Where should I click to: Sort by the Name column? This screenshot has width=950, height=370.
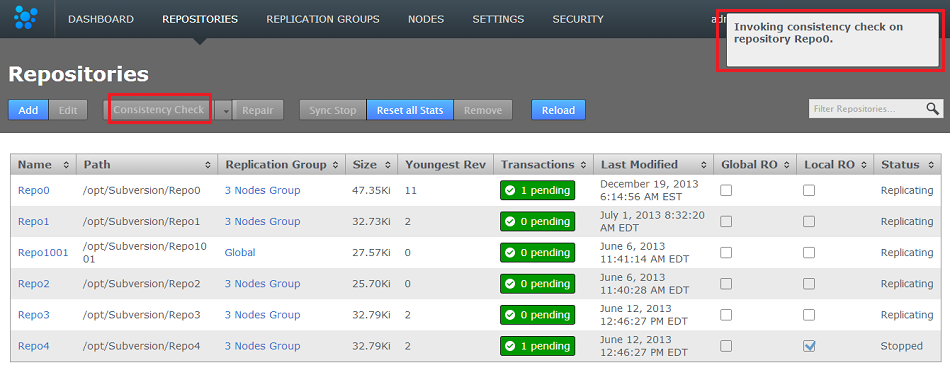pos(44,165)
